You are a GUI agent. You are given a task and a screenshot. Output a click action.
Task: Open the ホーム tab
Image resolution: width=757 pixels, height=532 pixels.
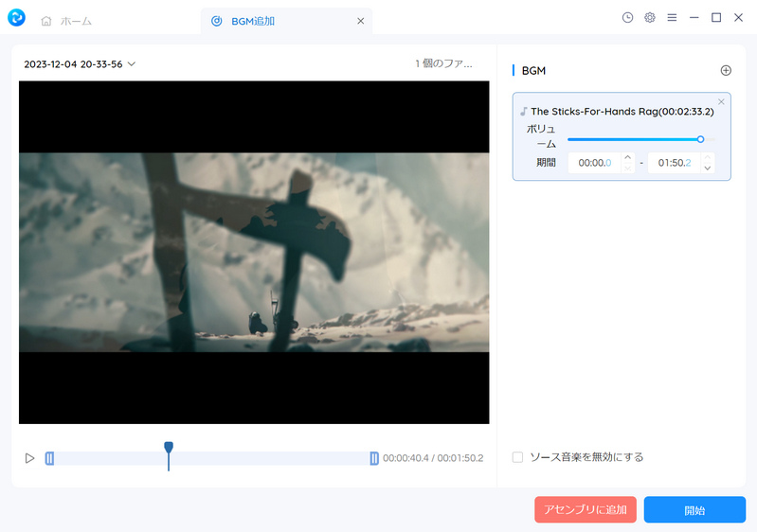click(66, 21)
